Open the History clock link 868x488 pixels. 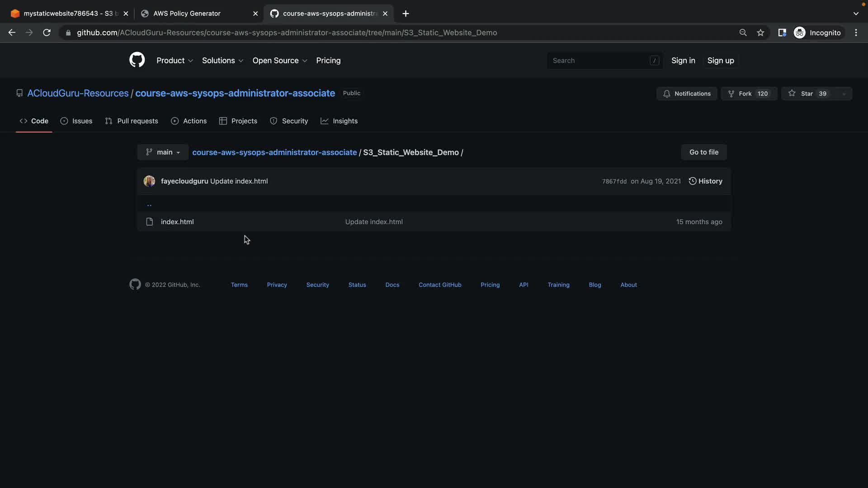click(x=705, y=181)
